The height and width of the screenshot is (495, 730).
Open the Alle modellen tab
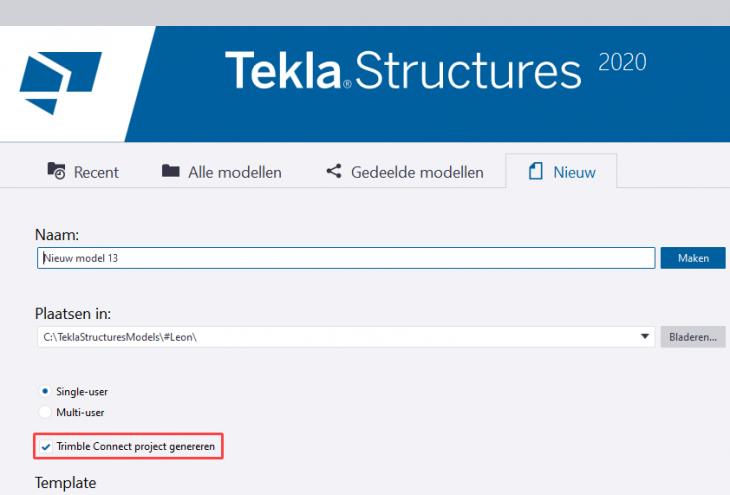pos(234,172)
